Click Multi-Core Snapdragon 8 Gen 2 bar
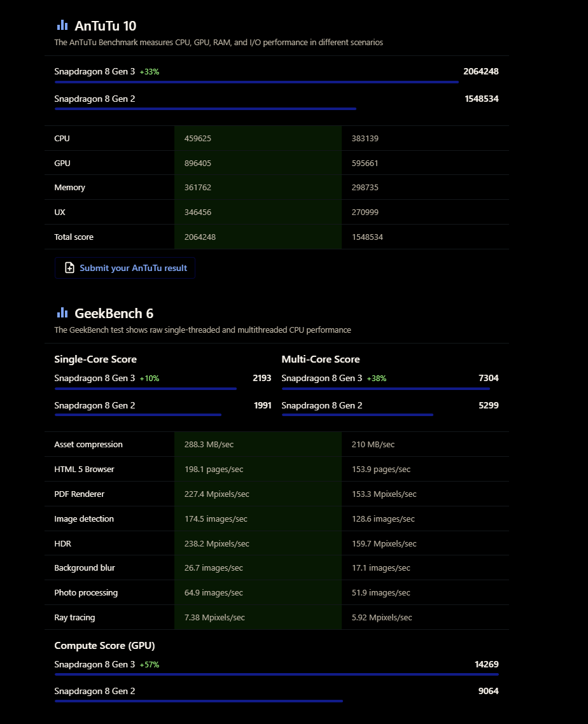588x724 pixels. point(358,415)
